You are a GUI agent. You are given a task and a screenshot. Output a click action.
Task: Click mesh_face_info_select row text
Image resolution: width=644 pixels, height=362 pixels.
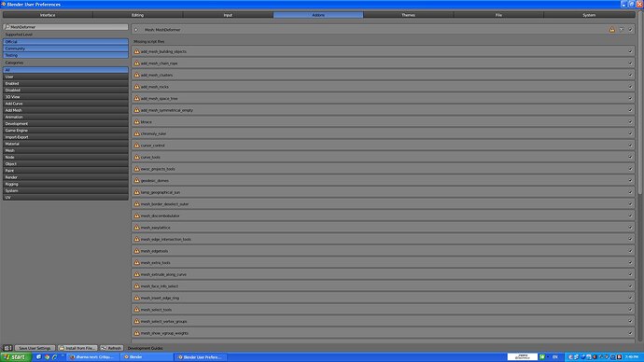pos(160,286)
